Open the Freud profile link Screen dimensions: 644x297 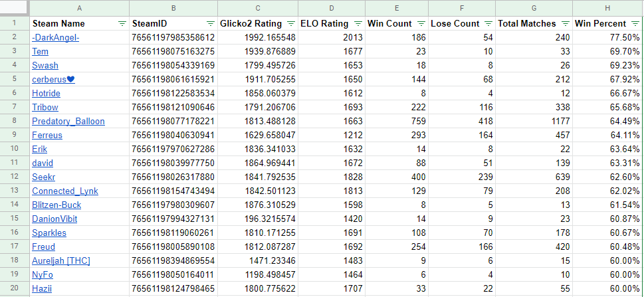tap(44, 247)
